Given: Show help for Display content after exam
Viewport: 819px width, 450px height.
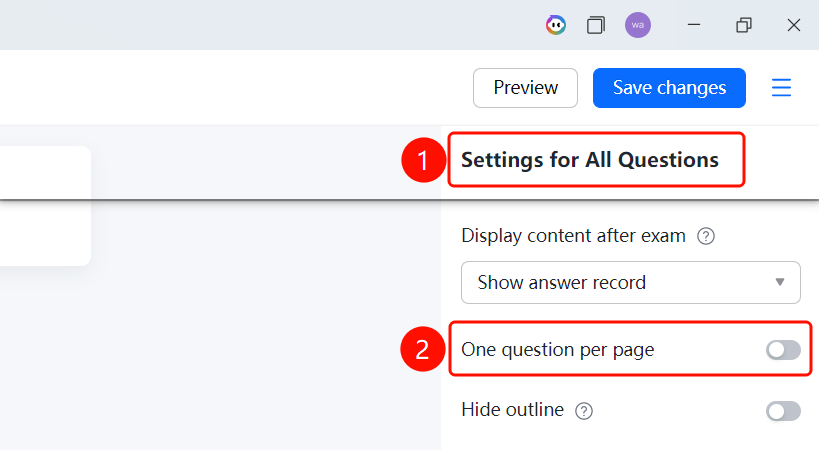Looking at the screenshot, I should coord(706,236).
